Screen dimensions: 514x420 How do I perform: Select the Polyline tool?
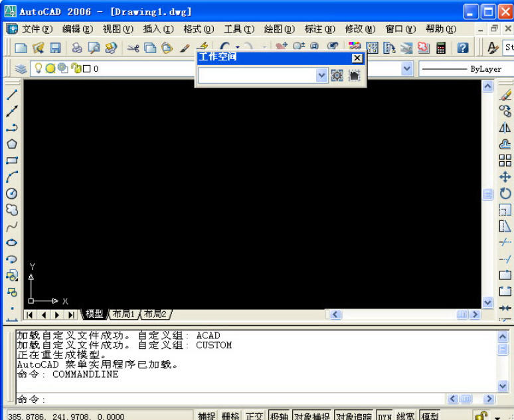(12, 127)
